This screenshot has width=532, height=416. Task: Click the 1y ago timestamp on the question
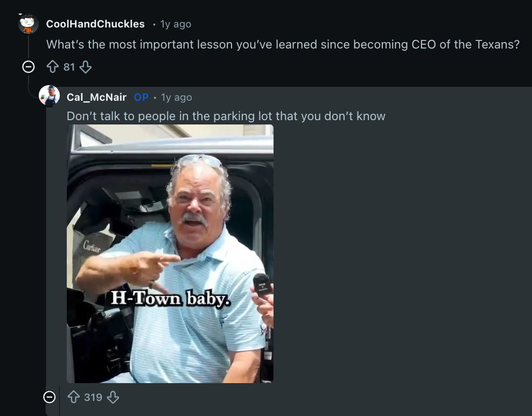pos(176,24)
